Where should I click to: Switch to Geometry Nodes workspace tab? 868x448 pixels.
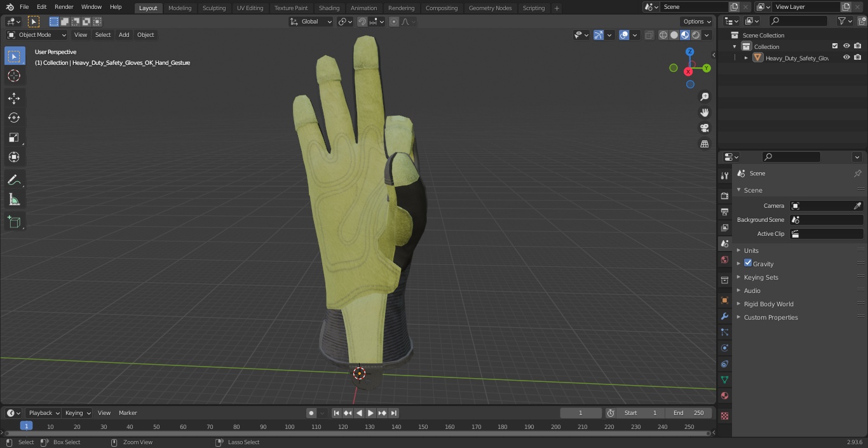tap(490, 8)
